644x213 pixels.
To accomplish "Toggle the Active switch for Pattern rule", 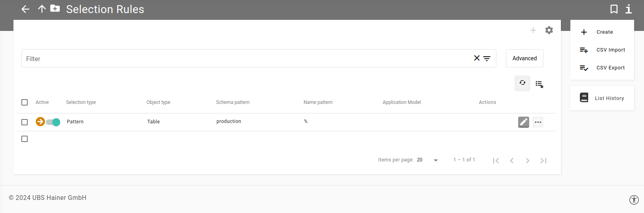I will pyautogui.click(x=53, y=122).
